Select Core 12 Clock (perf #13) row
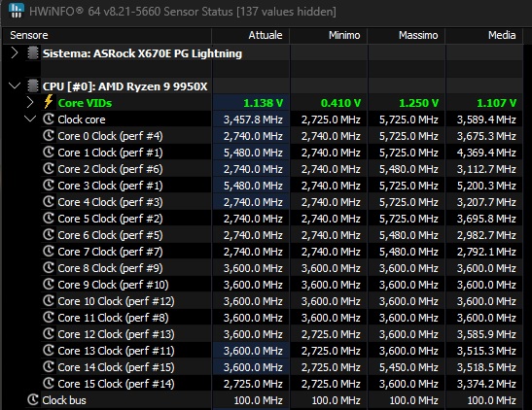 tap(116, 334)
